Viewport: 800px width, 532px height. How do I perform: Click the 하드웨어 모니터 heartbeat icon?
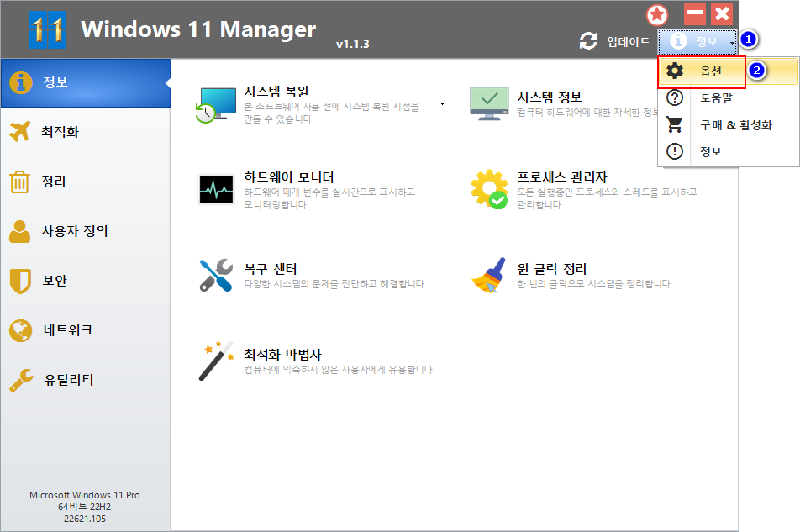click(x=216, y=189)
